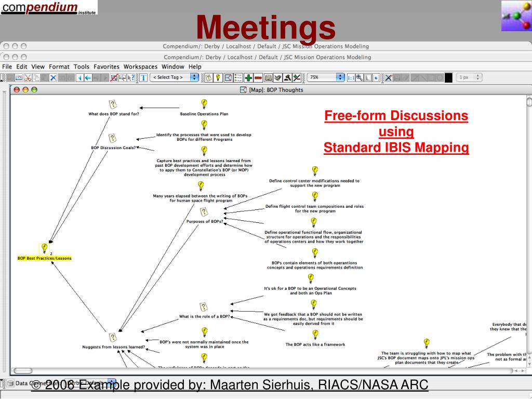This screenshot has height=399, width=532.
Task: Click the focus-node zoom icon
Action: click(x=376, y=78)
